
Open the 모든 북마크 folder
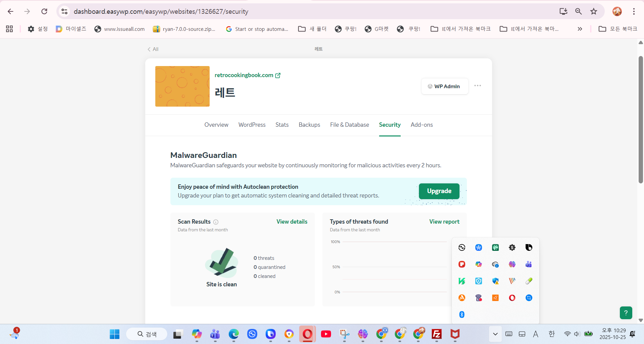click(x=618, y=29)
